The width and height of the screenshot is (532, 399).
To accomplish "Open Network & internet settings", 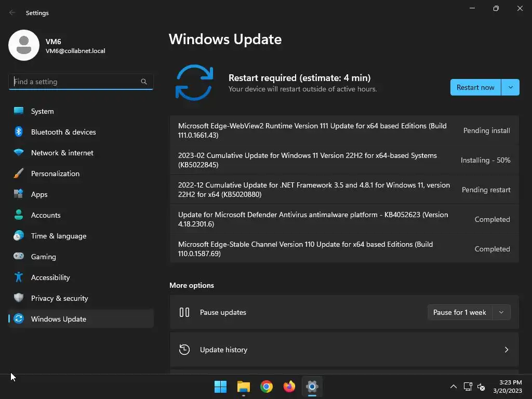I will click(81, 153).
